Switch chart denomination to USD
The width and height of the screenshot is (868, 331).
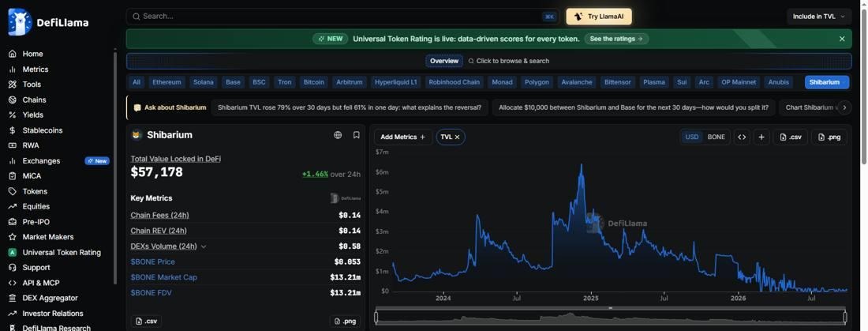coord(692,137)
